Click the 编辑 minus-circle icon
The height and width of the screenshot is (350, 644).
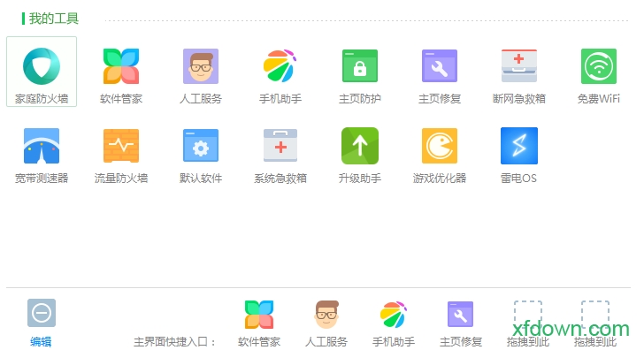pyautogui.click(x=42, y=313)
